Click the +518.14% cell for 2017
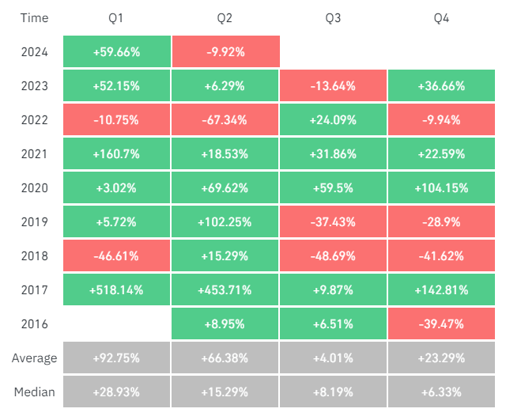 (116, 289)
